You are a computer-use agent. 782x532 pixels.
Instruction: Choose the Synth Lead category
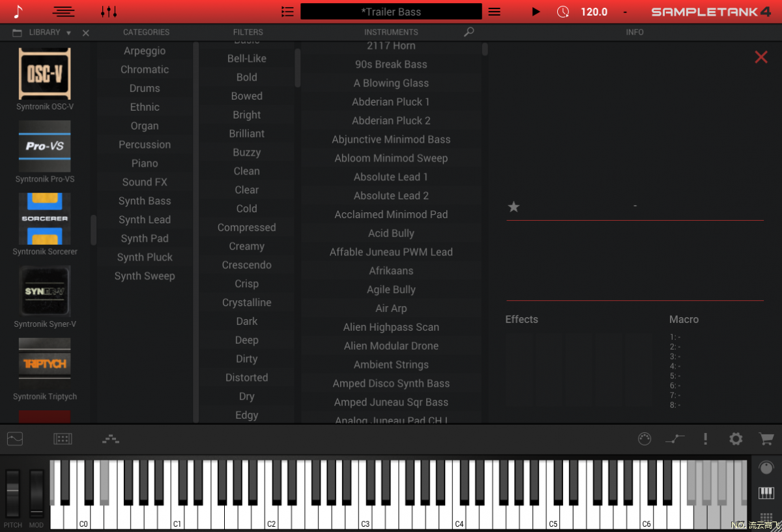click(x=145, y=220)
